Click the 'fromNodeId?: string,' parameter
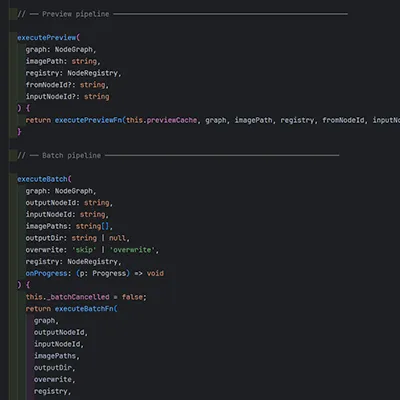Screen dimensions: 400x400 coord(67,85)
